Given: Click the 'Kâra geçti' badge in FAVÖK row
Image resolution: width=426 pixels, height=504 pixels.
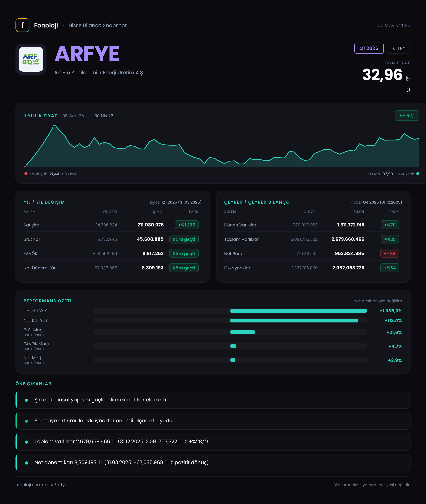Looking at the screenshot, I should [x=184, y=253].
